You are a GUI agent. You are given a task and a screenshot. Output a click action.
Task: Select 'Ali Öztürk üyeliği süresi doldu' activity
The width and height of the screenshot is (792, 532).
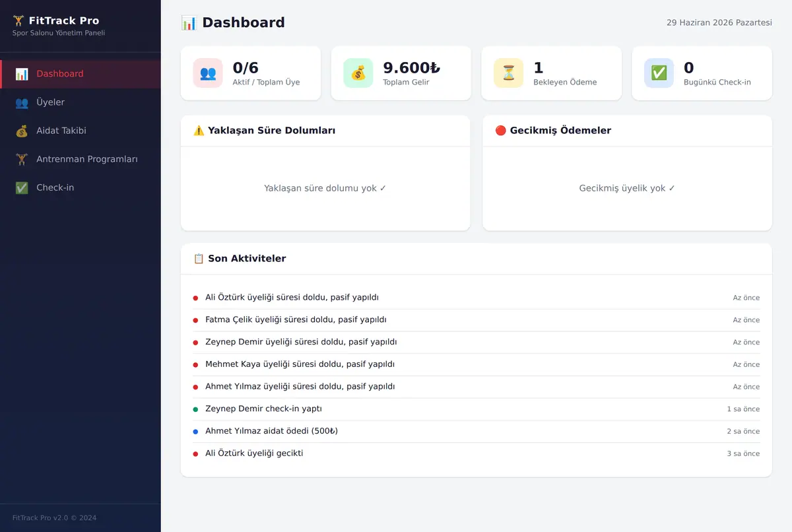point(476,298)
